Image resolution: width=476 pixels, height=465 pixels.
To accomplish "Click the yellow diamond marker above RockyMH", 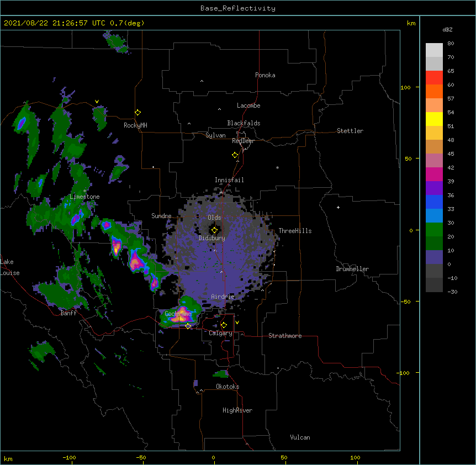I will click(x=137, y=113).
